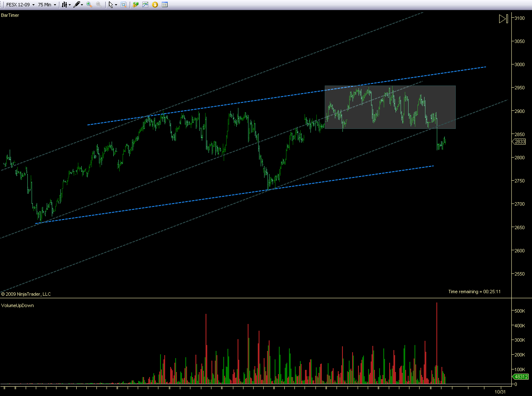
Task: Expand the chart style dropdown arrow
Action: (x=70, y=5)
